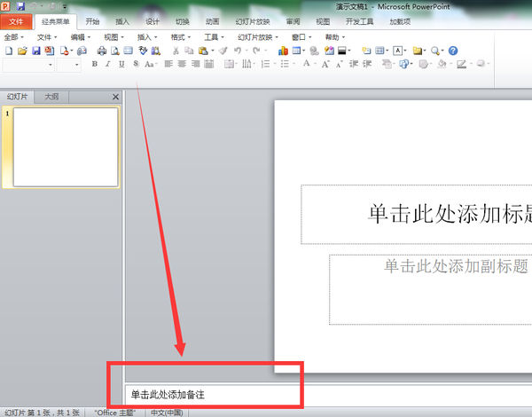The height and width of the screenshot is (417, 532).
Task: Save presentation using toolbar floppy icon
Action: click(36, 51)
